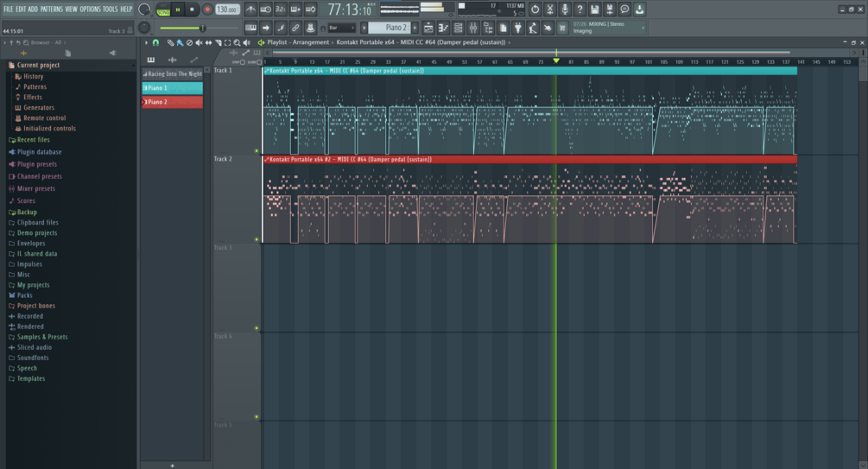The image size is (868, 469).
Task: Select the playlist Draw pencil tool
Action: tap(170, 42)
